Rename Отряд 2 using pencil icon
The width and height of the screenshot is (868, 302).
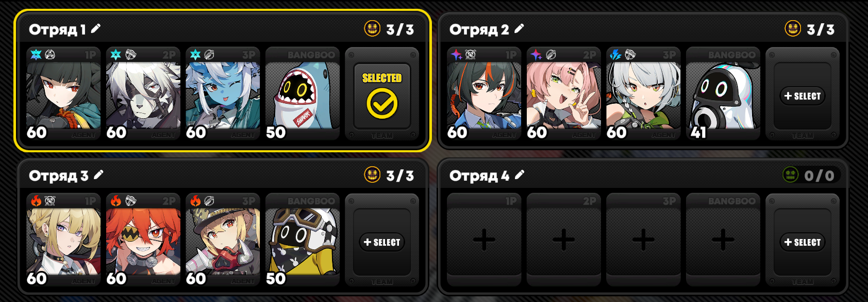point(519,29)
